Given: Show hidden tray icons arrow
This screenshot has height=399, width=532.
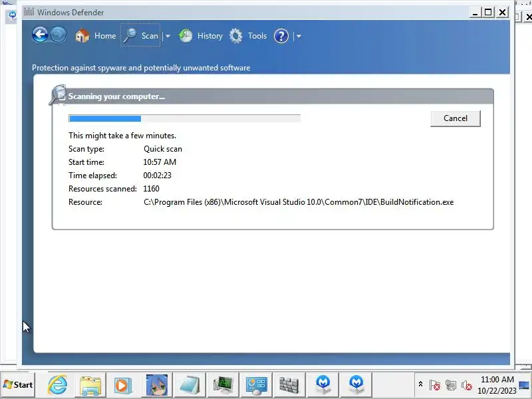Looking at the screenshot, I should click(x=420, y=384).
